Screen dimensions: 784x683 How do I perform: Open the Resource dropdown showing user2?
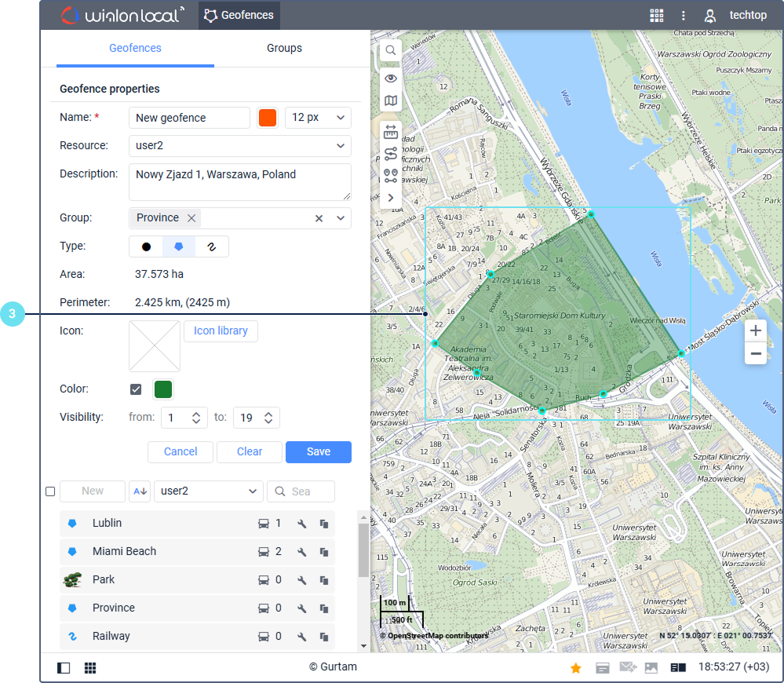[x=239, y=146]
